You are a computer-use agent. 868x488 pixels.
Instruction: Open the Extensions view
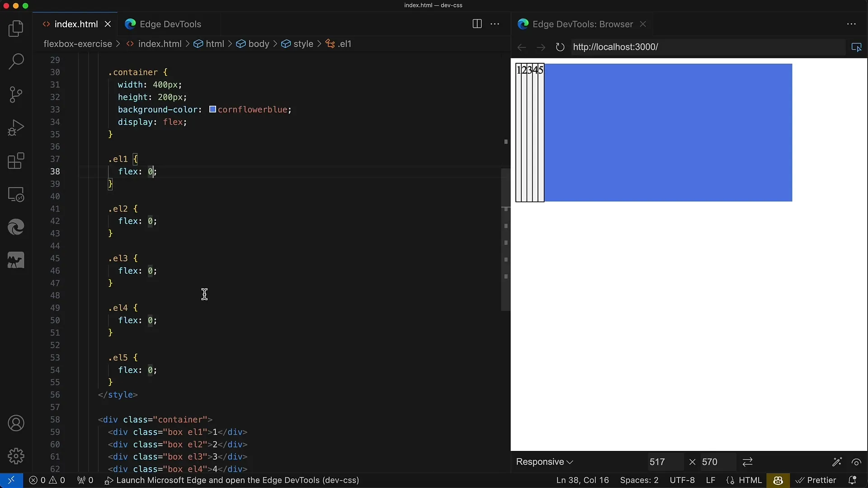click(x=16, y=161)
